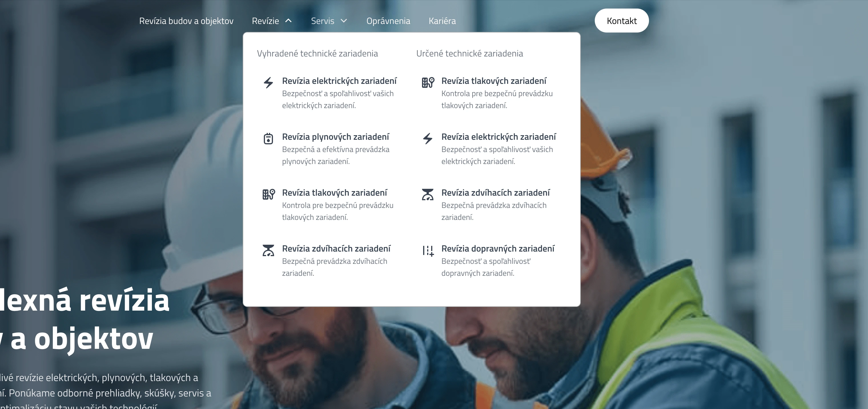
Task: Click 'Bezpečnosť a spoľahlivosť dopravných zariadení.' description
Action: 486,267
